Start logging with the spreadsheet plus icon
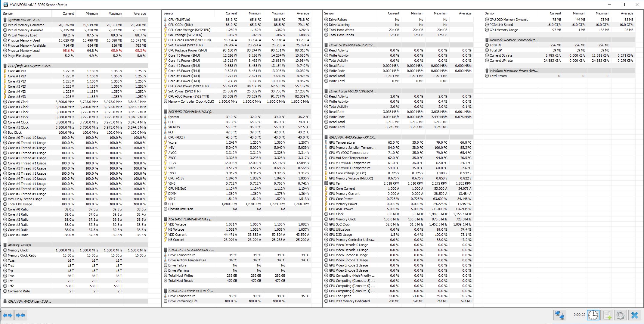 pos(607,315)
